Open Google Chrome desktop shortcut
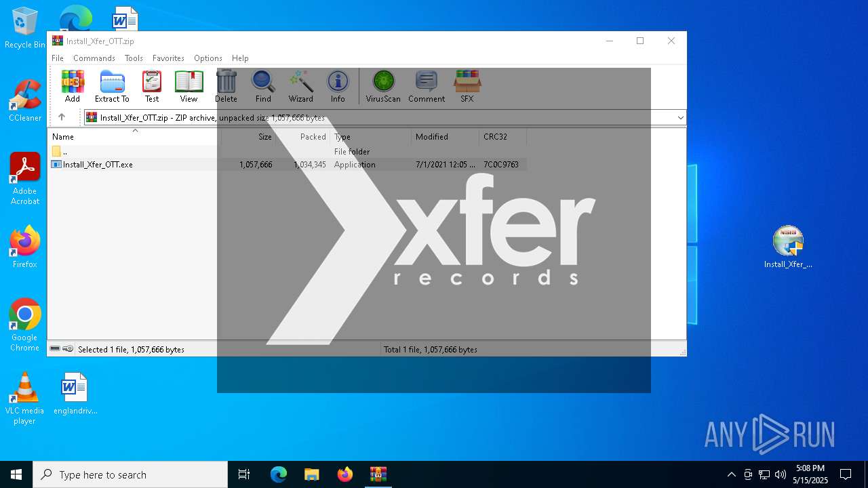 25,325
